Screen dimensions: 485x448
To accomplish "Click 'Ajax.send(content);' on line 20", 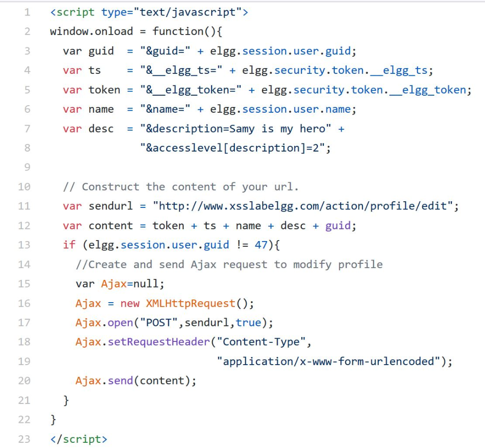I will pyautogui.click(x=136, y=381).
